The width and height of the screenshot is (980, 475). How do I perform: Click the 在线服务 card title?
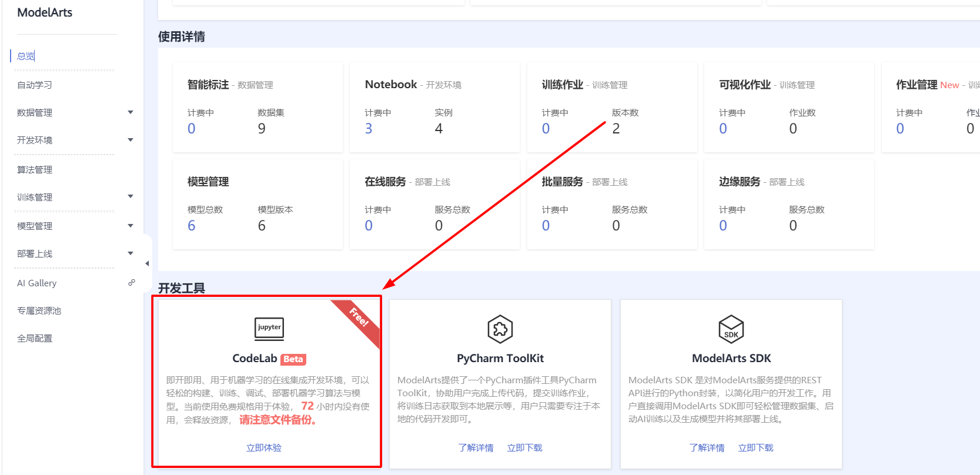386,182
